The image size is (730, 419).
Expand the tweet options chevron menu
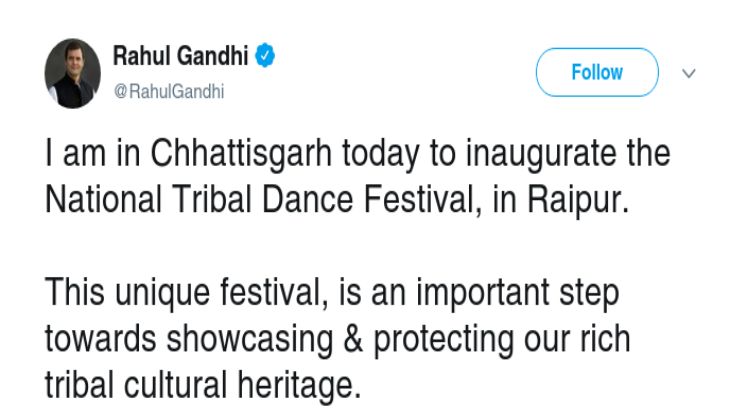point(689,73)
